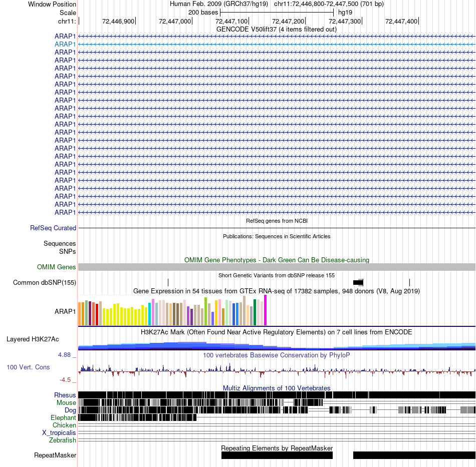
Task: Click the Common dbSNP(155) track label
Action: coord(44,283)
